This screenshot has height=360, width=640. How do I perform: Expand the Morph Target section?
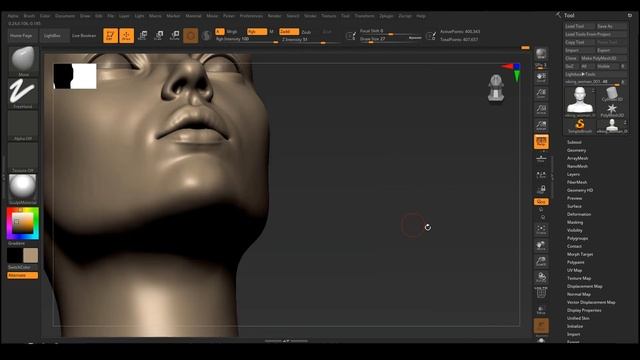(580, 254)
